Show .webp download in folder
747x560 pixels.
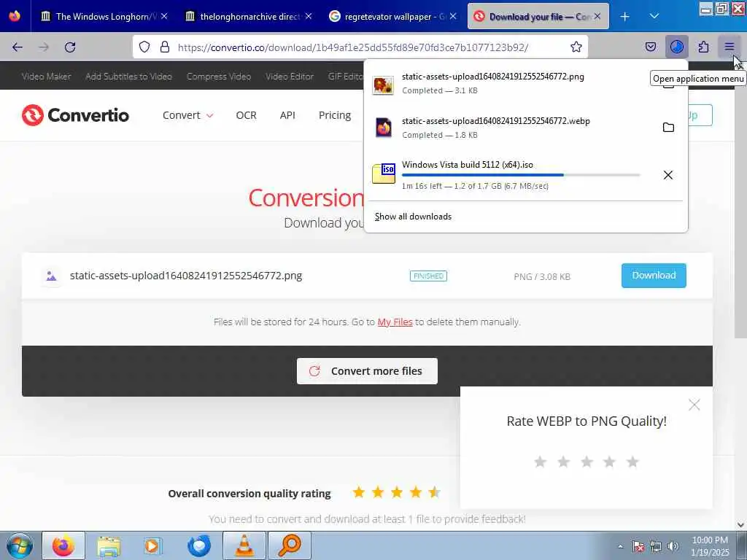click(x=668, y=127)
